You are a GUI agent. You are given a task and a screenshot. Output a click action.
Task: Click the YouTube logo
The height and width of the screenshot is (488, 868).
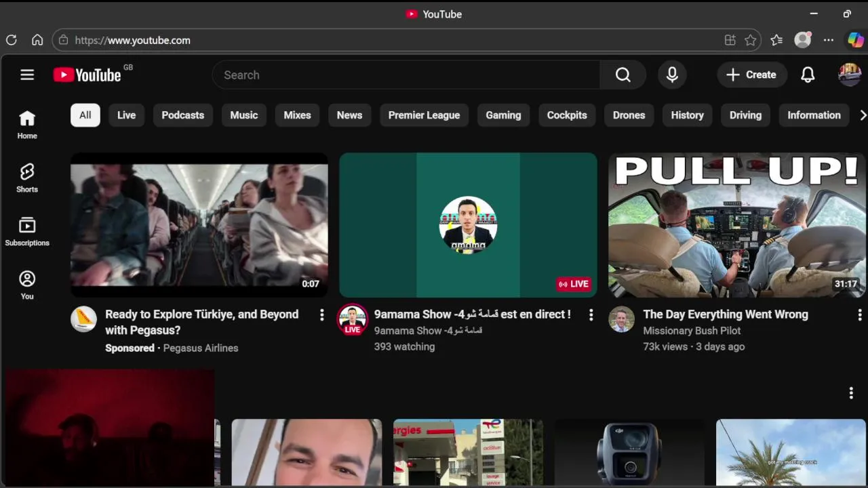(89, 75)
